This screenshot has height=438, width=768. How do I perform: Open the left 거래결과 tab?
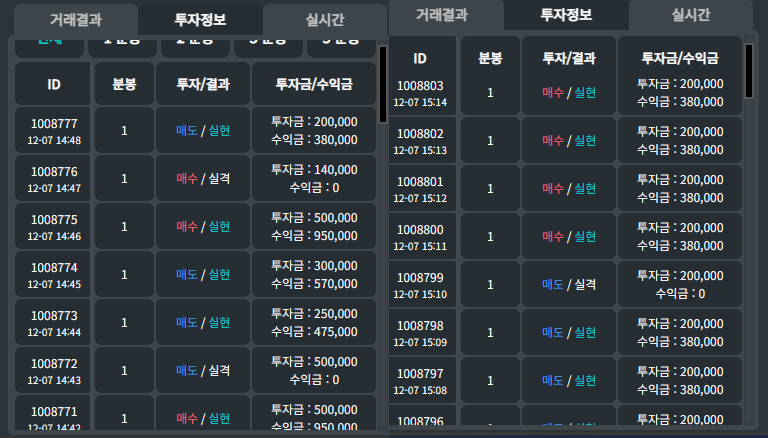point(76,19)
